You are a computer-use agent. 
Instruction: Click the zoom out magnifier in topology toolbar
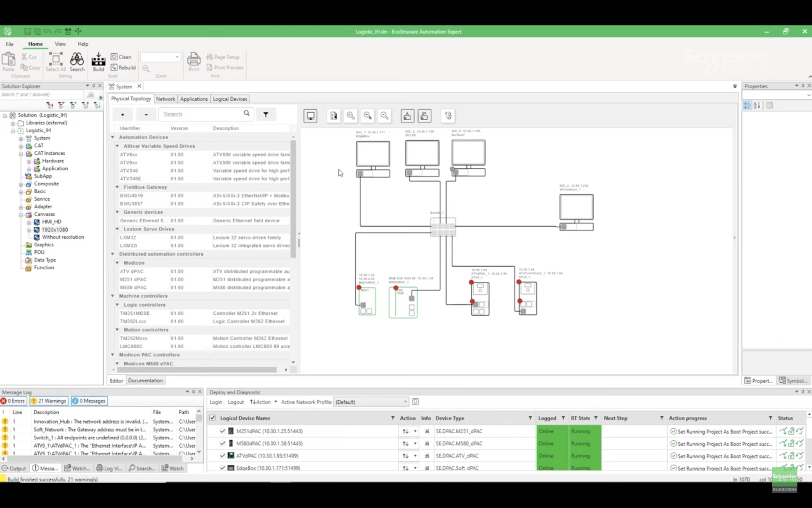384,116
